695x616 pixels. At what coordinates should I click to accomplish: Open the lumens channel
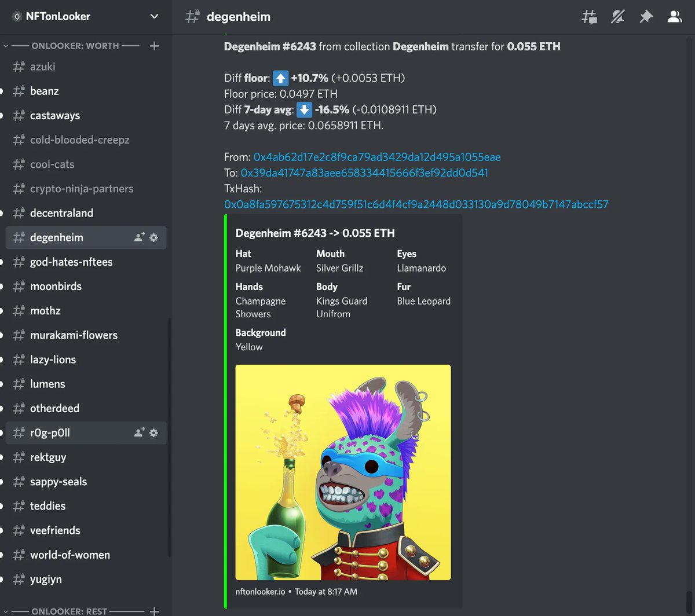pos(86,383)
